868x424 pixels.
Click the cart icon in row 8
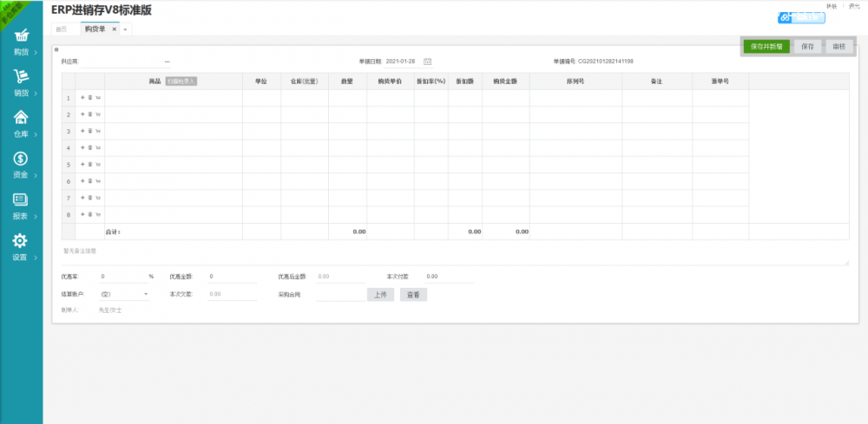tap(97, 214)
